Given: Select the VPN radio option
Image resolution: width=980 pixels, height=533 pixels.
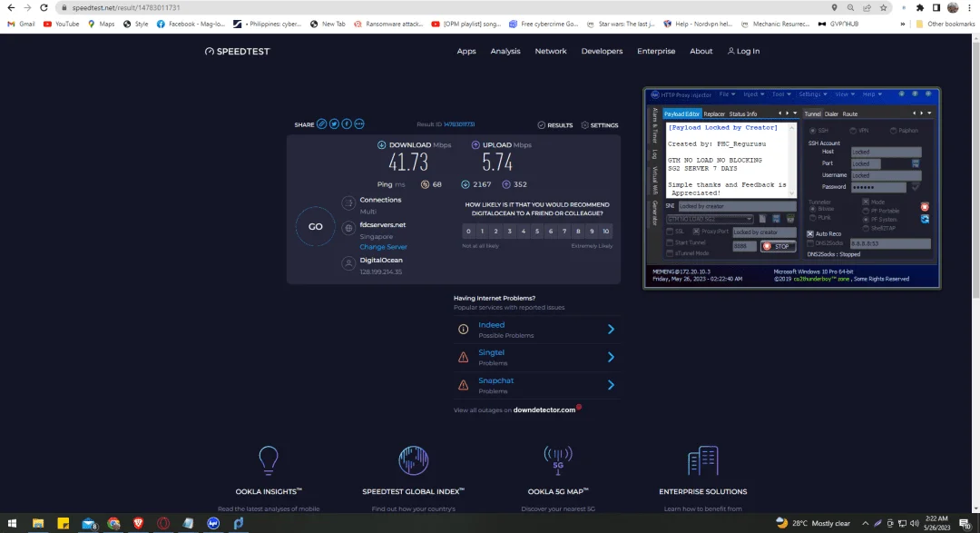Looking at the screenshot, I should (853, 131).
